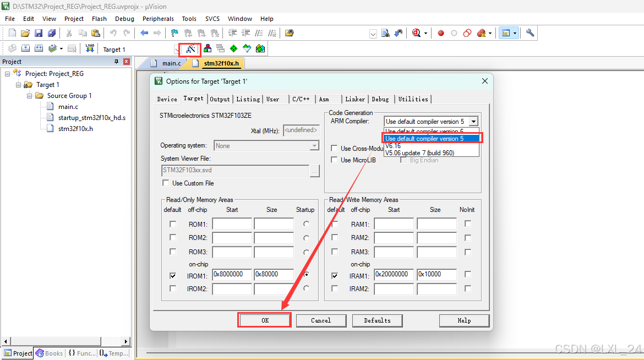Image resolution: width=644 pixels, height=360 pixels.
Task: Uncheck IROM1 default checkbox
Action: pyautogui.click(x=173, y=276)
